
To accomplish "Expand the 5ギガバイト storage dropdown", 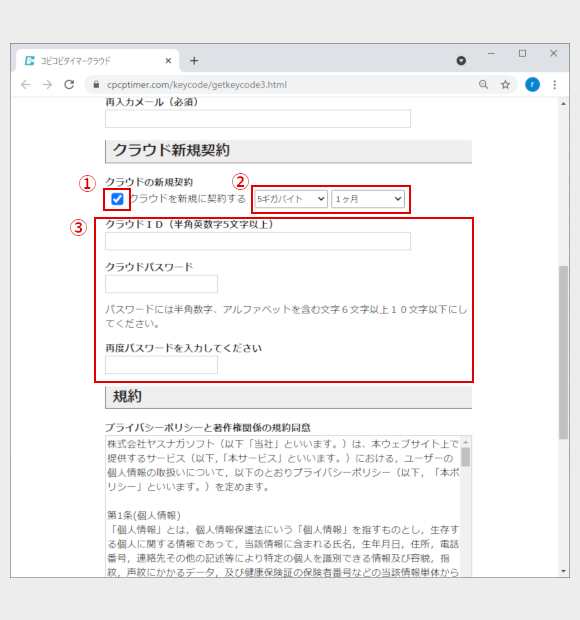I will pos(291,199).
